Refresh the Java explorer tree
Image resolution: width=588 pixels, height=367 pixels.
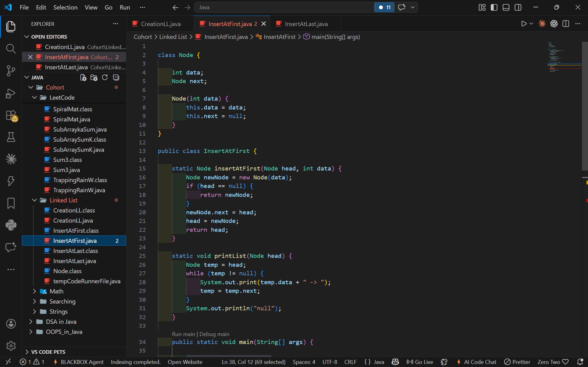tap(105, 78)
